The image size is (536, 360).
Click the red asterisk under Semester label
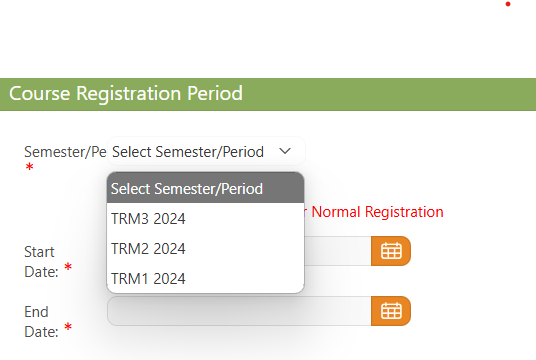[x=29, y=168]
